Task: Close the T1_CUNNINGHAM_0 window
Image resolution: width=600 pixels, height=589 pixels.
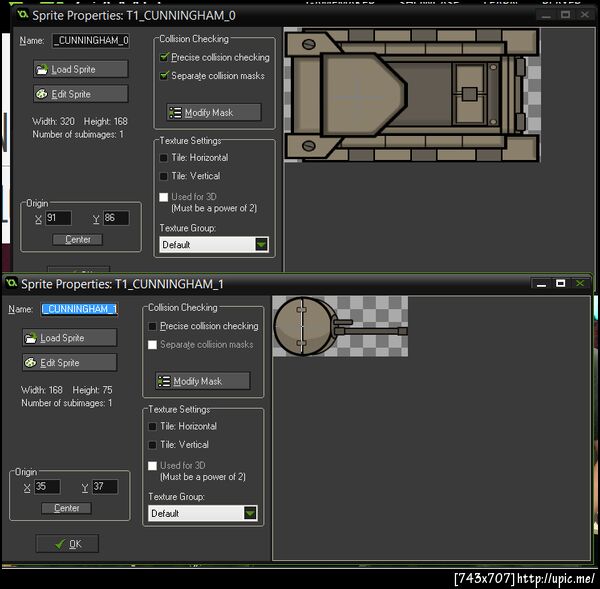Action: point(585,15)
